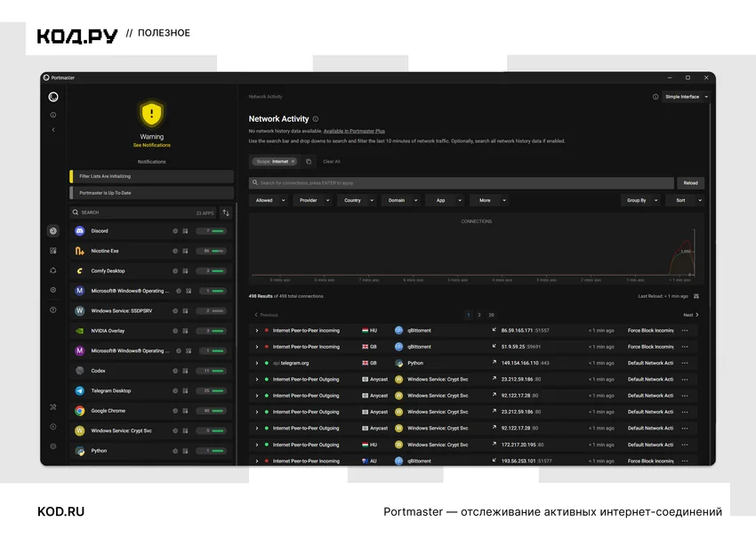Click the See Notifications link
The height and width of the screenshot is (538, 756).
(x=151, y=145)
